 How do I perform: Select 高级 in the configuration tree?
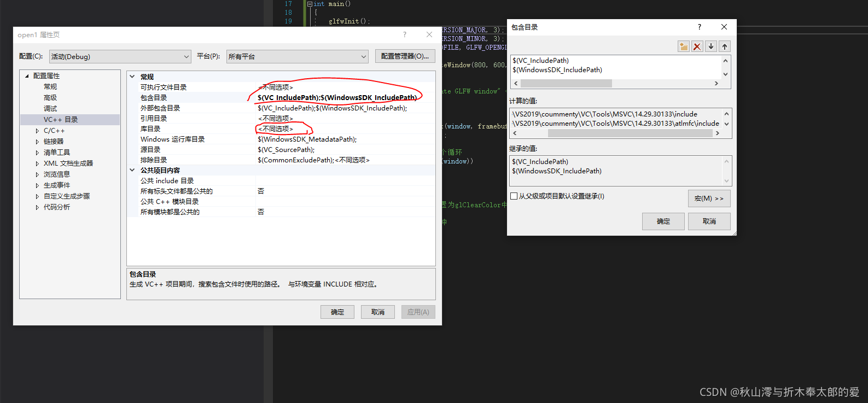50,98
